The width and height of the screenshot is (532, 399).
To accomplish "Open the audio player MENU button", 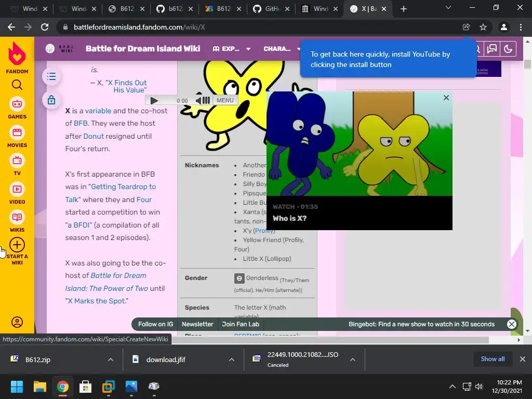I will pos(225,100).
